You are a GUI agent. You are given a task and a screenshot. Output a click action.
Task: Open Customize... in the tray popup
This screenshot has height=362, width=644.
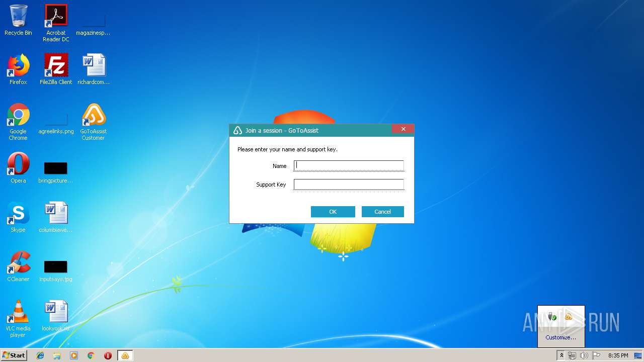[x=560, y=337]
